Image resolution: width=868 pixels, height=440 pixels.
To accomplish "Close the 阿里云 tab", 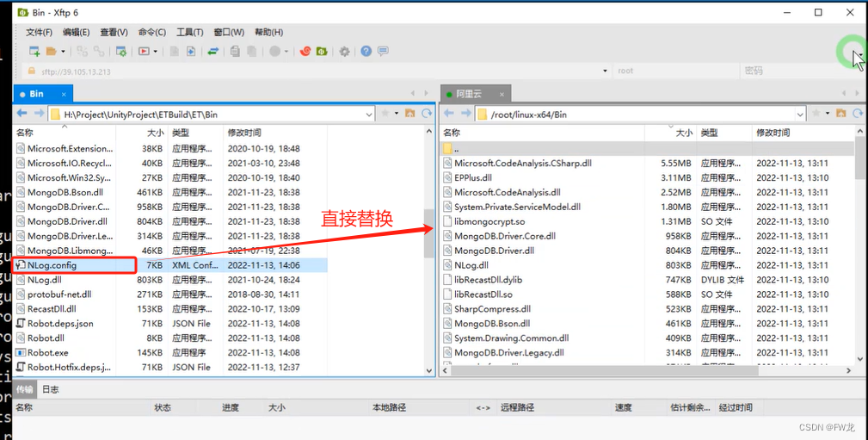I will (x=502, y=94).
